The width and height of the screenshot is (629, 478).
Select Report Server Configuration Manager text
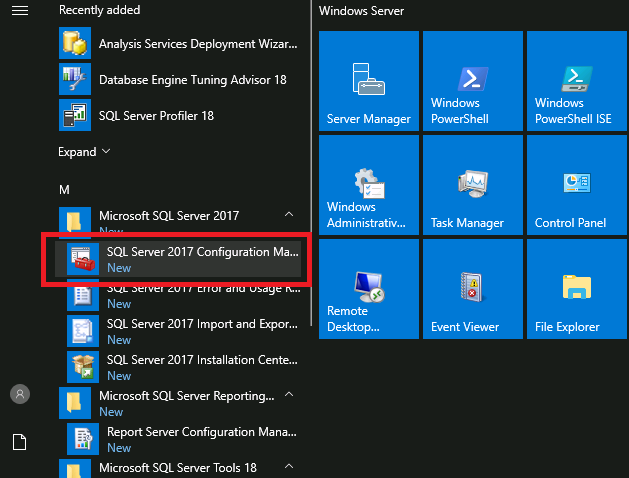point(202,432)
